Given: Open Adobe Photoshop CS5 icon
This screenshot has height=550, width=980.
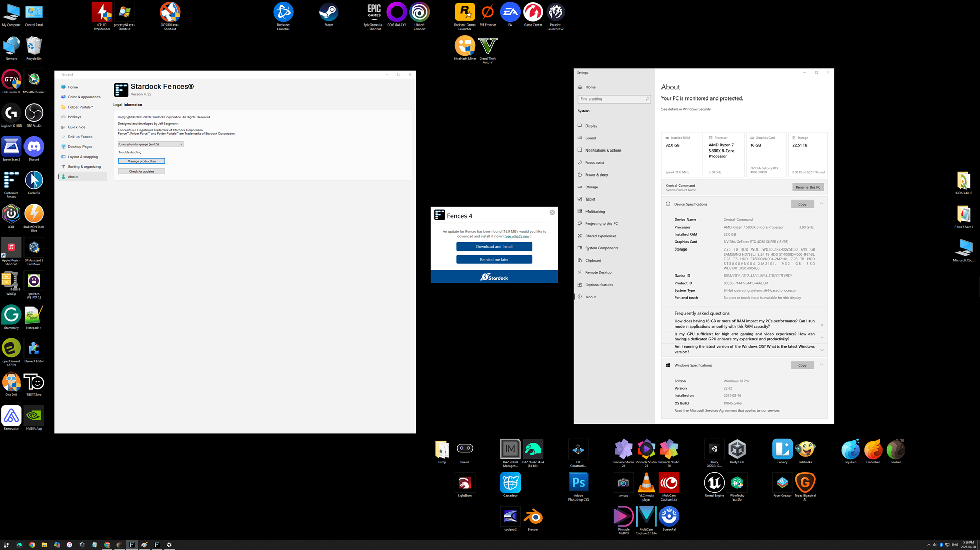Looking at the screenshot, I should point(578,483).
